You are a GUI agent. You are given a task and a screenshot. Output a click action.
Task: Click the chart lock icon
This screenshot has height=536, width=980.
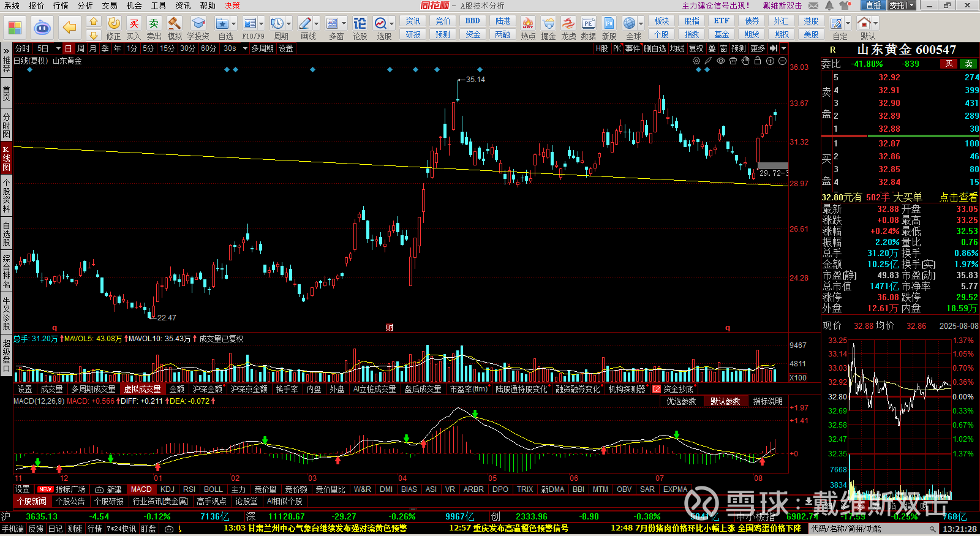(x=758, y=61)
